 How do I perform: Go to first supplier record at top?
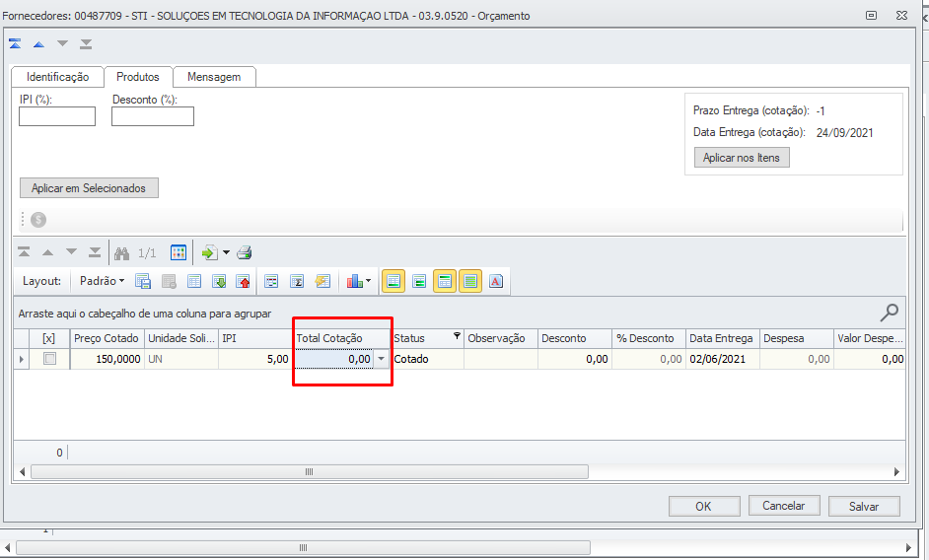tap(16, 43)
